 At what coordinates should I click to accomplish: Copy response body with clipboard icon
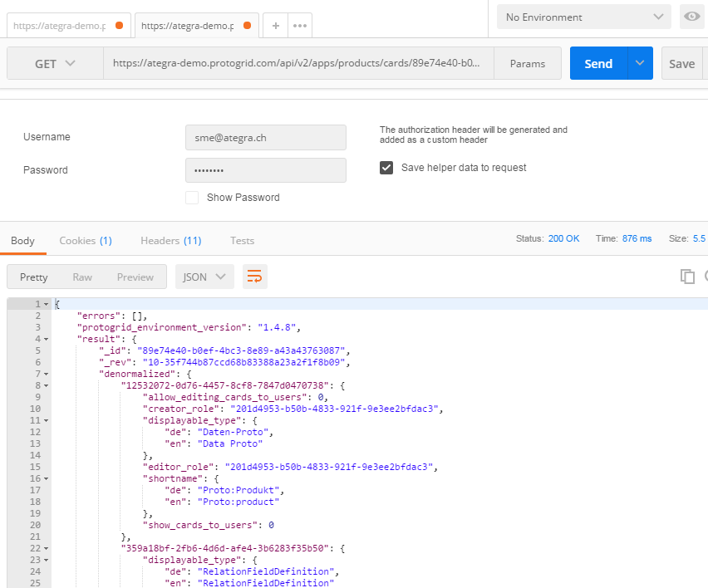coord(687,277)
